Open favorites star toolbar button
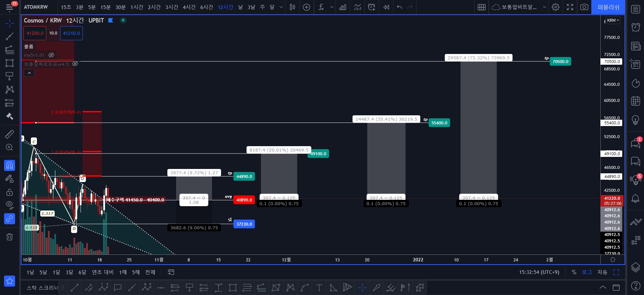This screenshot has height=295, width=644. [10, 281]
